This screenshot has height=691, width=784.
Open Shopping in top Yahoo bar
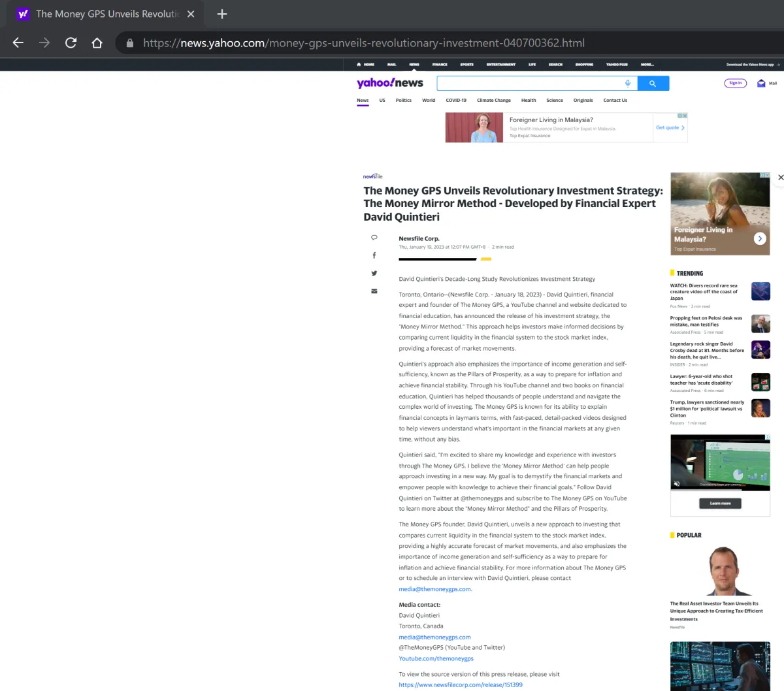pos(584,65)
